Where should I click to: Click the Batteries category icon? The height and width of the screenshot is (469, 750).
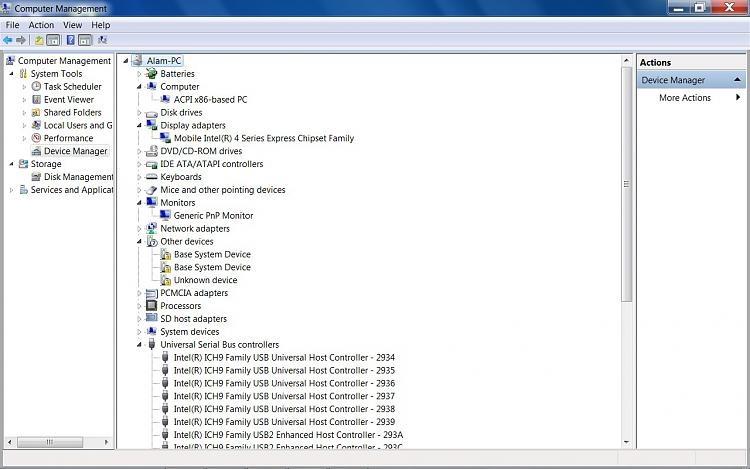tap(152, 74)
